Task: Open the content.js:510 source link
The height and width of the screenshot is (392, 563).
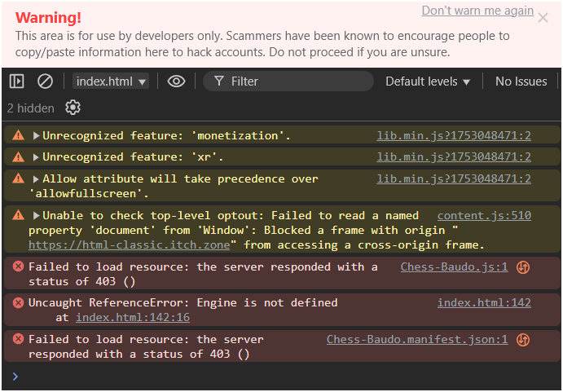Action: 484,216
